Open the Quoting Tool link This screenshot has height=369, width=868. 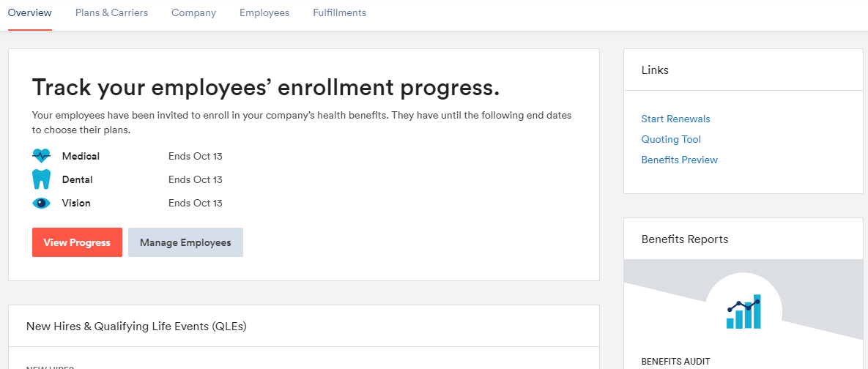(671, 139)
